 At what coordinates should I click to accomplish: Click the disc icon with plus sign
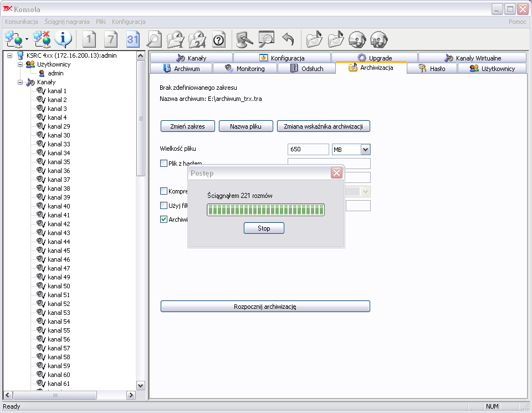(x=378, y=39)
